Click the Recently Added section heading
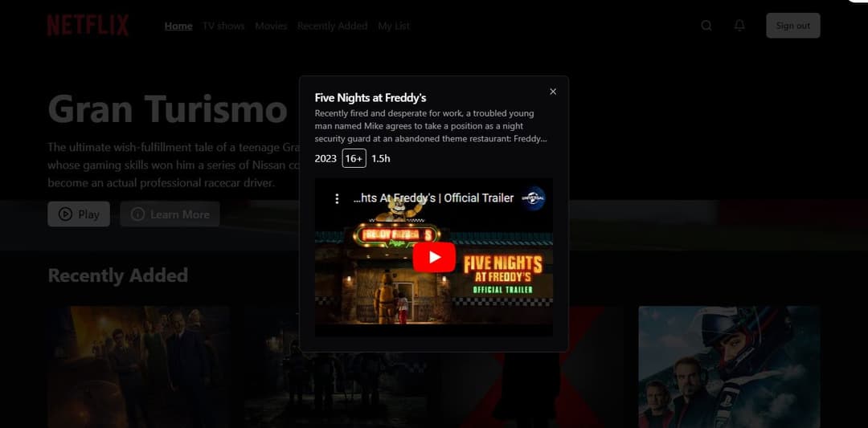868x428 pixels. [x=118, y=275]
